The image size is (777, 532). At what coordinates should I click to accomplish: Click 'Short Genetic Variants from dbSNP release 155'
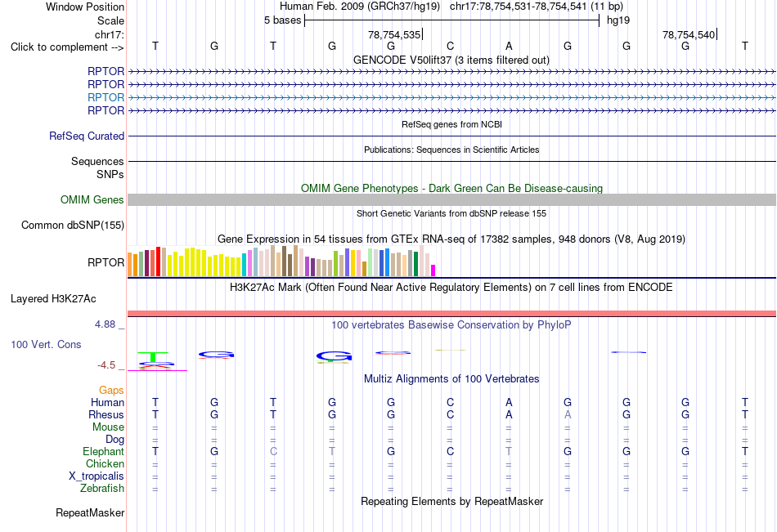click(x=451, y=213)
